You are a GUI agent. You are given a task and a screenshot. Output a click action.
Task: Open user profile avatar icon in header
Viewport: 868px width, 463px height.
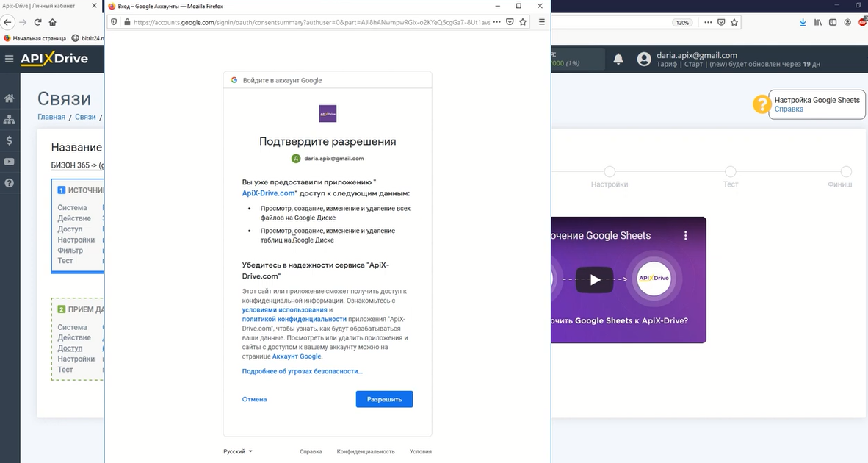[644, 59]
